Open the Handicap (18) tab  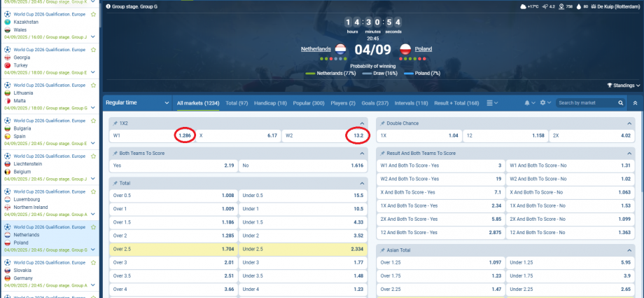click(x=270, y=103)
